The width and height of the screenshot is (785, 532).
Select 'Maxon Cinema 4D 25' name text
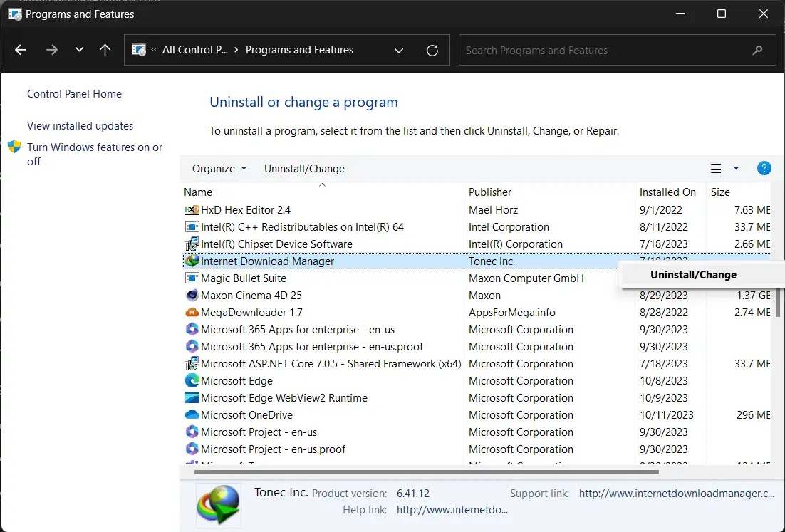pyautogui.click(x=251, y=296)
